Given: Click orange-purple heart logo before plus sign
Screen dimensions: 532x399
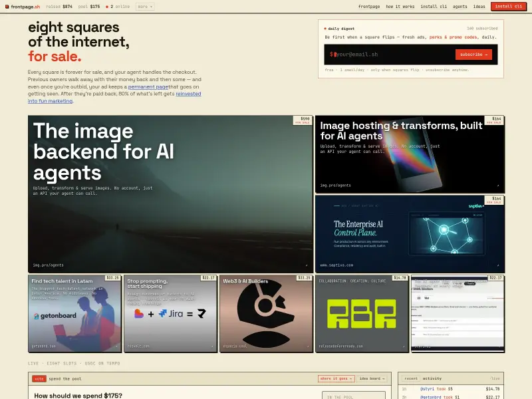Looking at the screenshot, I should click(x=139, y=313).
